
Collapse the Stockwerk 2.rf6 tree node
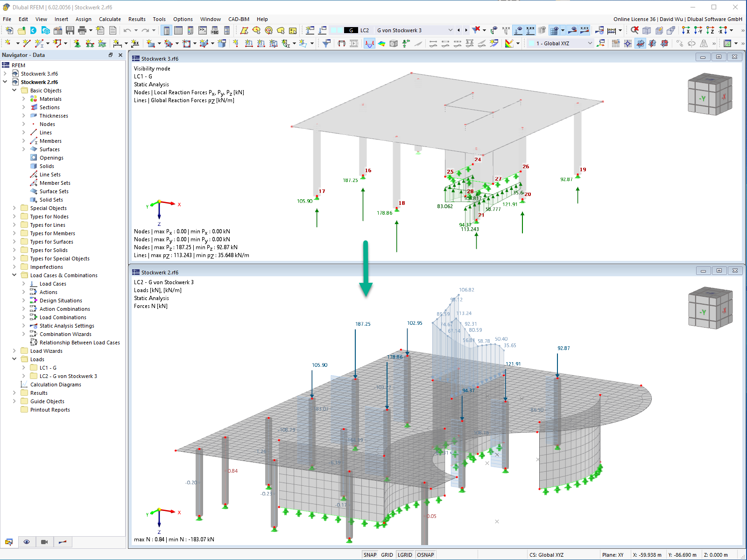[x=5, y=82]
